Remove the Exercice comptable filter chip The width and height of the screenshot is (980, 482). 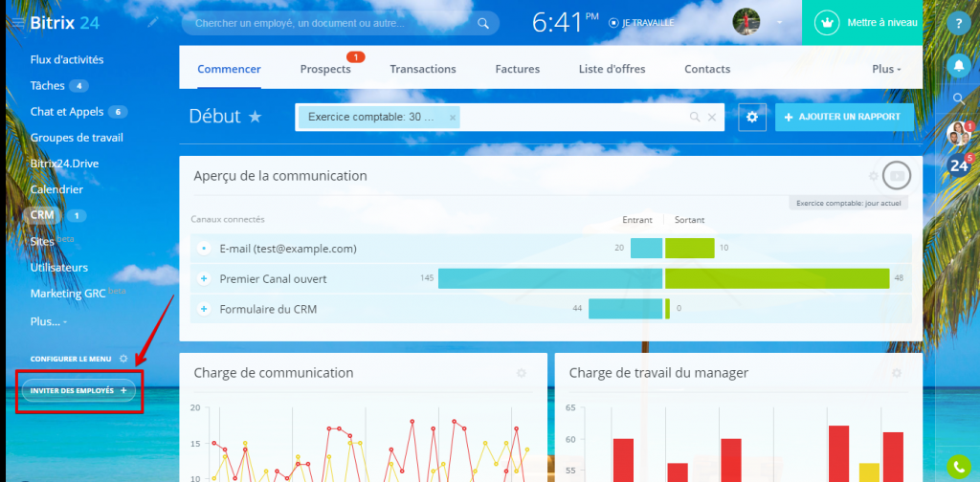coord(453,118)
